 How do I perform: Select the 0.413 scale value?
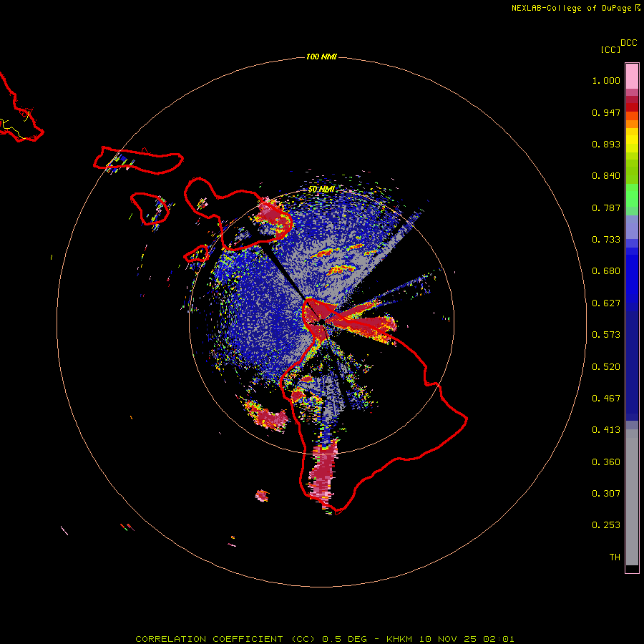click(x=606, y=430)
